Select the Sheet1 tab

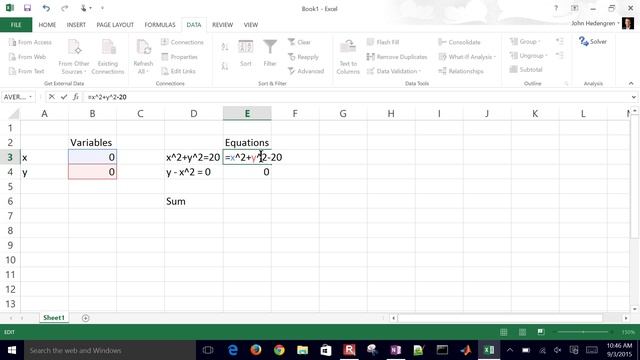click(x=54, y=318)
